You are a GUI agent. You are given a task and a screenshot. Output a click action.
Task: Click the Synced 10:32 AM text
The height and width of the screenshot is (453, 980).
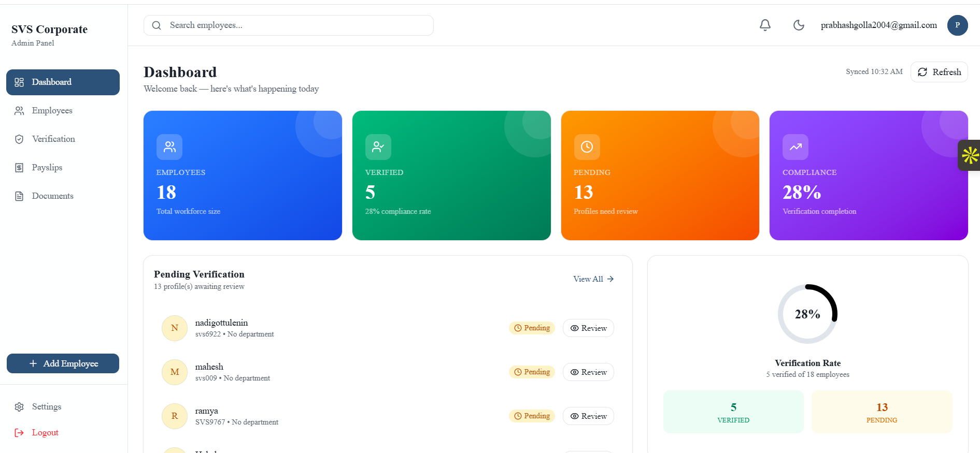coord(874,72)
